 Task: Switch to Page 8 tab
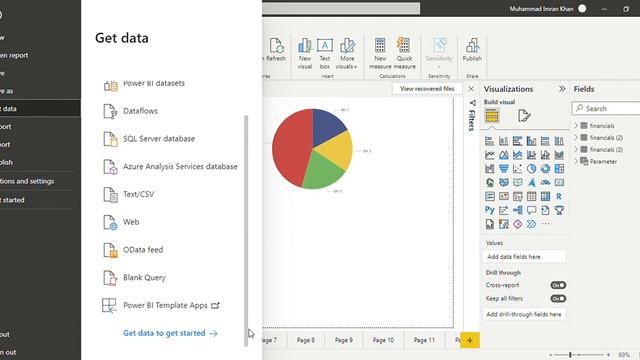305,340
